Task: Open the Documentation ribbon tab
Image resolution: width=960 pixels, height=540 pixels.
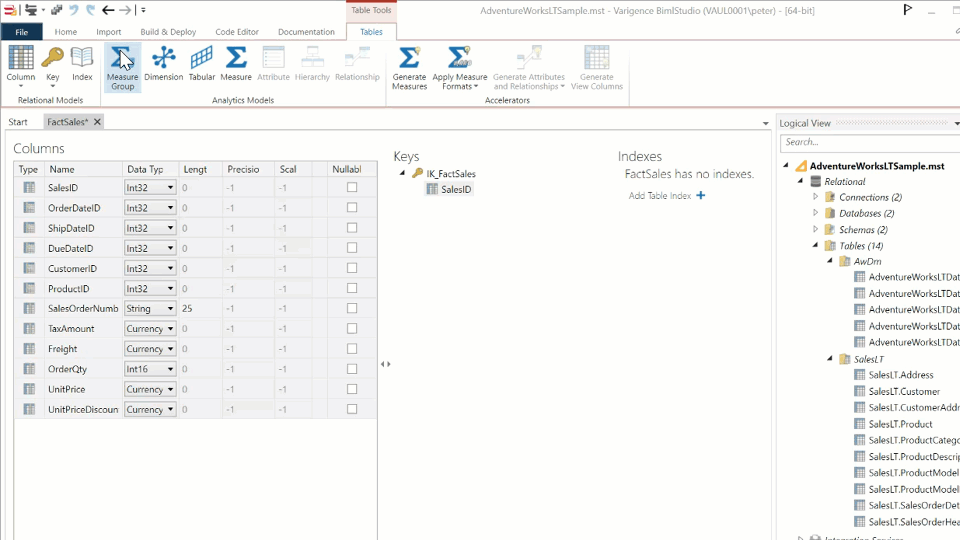Action: (x=306, y=32)
